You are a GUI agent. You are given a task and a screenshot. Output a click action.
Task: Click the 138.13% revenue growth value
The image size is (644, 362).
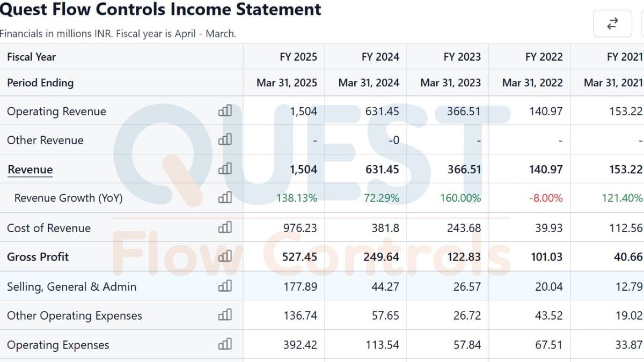click(x=297, y=198)
